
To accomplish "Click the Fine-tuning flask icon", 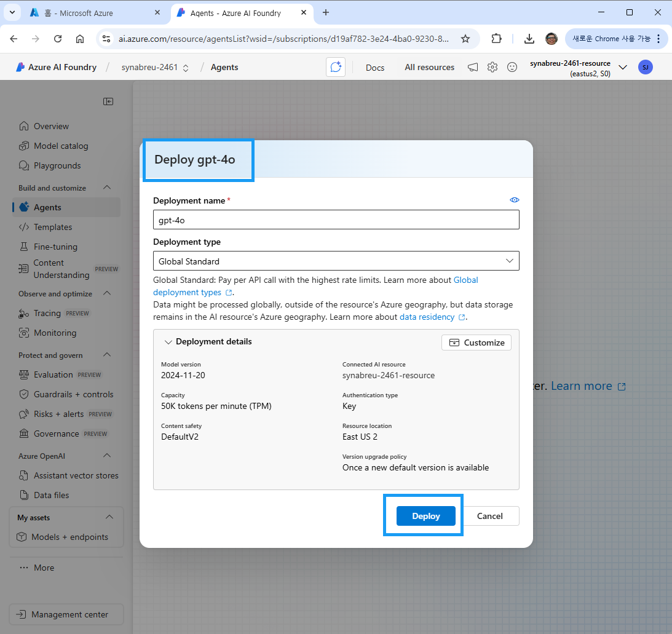I will point(24,247).
